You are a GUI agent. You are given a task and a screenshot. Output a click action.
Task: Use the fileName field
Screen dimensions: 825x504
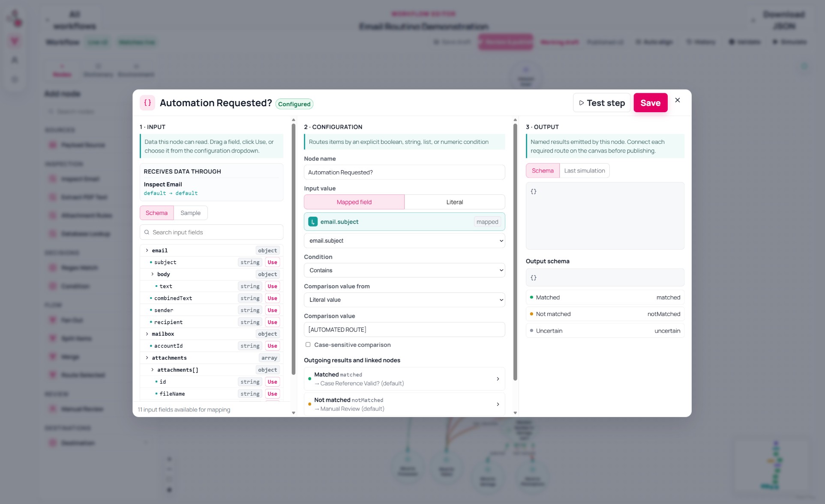[x=272, y=394]
